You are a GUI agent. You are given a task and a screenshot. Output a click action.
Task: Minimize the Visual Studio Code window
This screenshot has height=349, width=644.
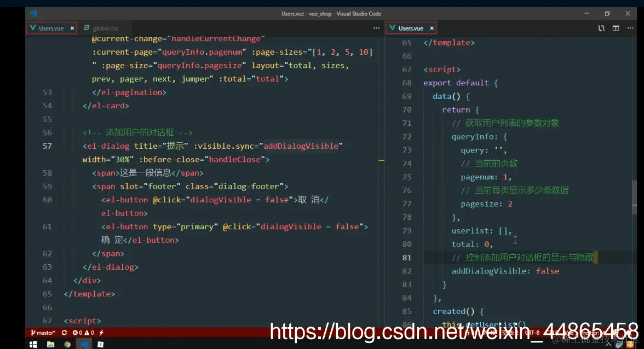(586, 14)
